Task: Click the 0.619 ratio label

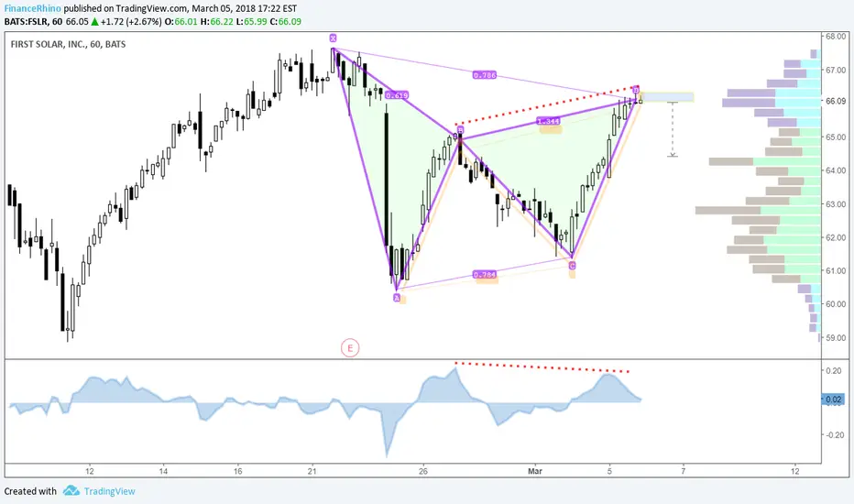Action: tap(397, 95)
